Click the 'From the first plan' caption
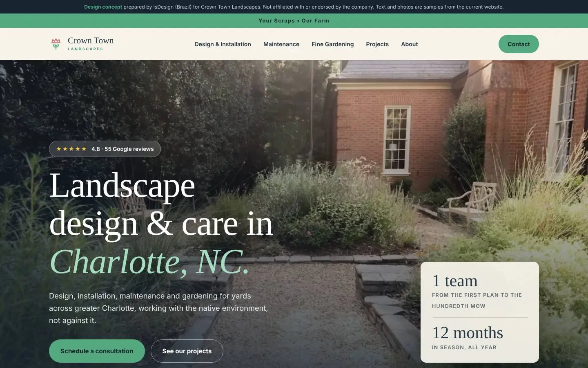The width and height of the screenshot is (588, 368). click(477, 301)
